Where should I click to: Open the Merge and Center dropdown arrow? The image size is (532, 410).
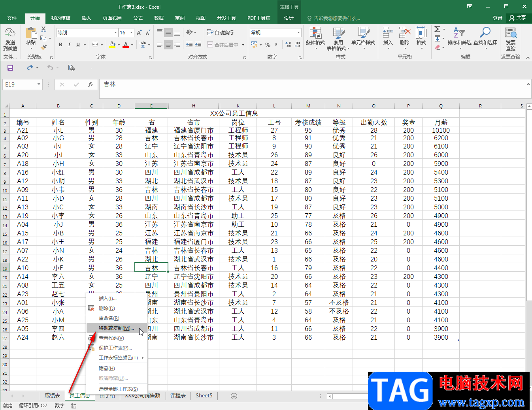pyautogui.click(x=243, y=45)
